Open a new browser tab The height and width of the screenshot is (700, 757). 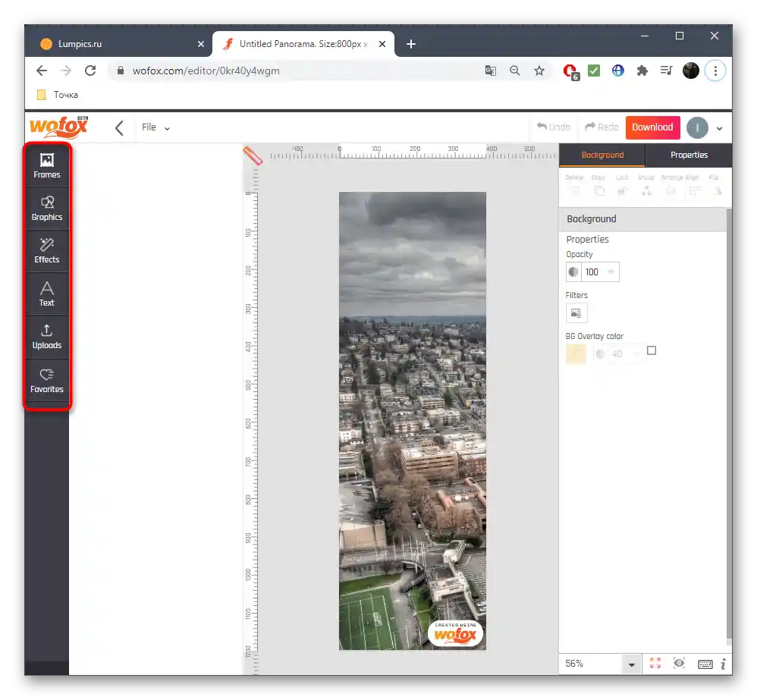tap(411, 44)
